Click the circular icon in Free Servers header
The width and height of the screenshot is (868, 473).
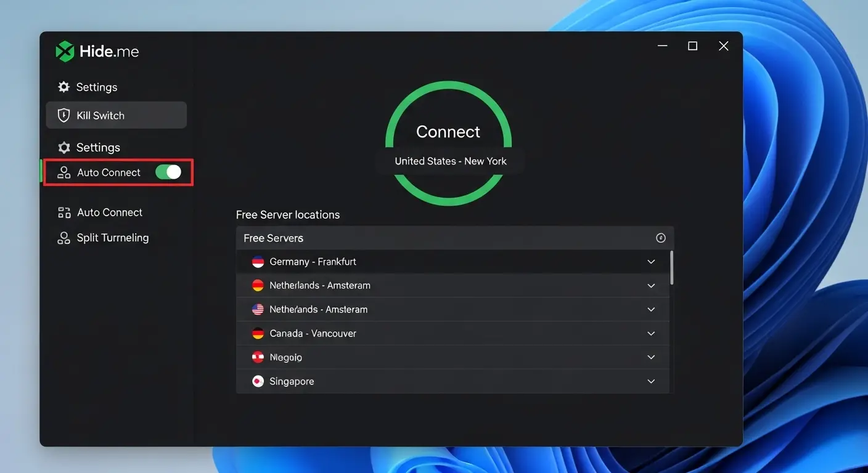(661, 238)
